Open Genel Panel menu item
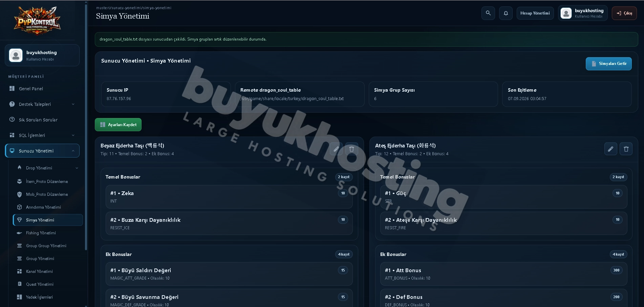The height and width of the screenshot is (307, 644). [42, 89]
